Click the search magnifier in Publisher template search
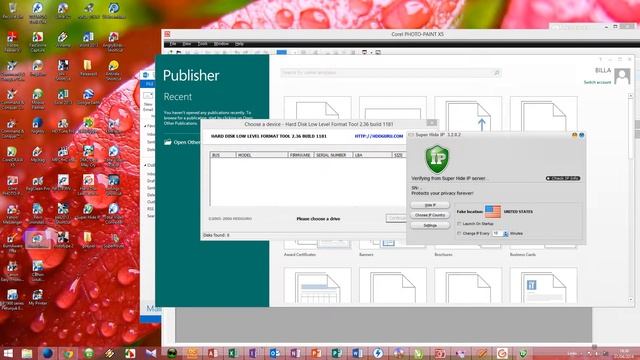 pos(496,73)
